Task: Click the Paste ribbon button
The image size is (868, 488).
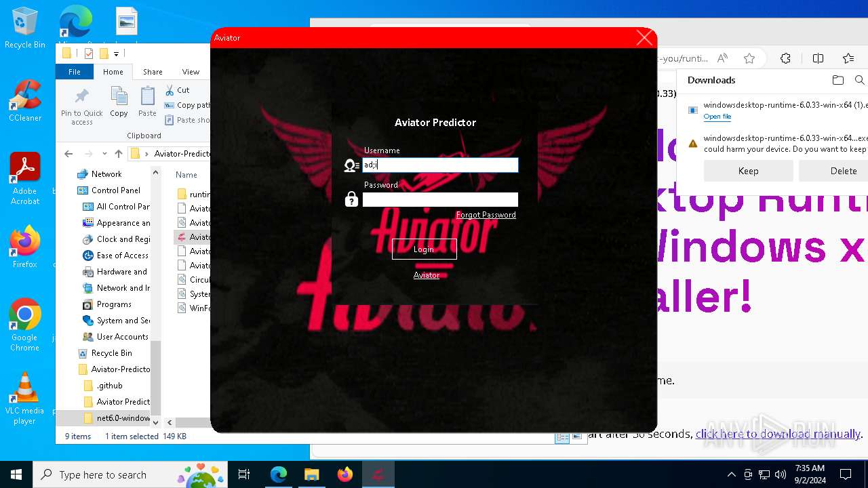Action: [147, 102]
